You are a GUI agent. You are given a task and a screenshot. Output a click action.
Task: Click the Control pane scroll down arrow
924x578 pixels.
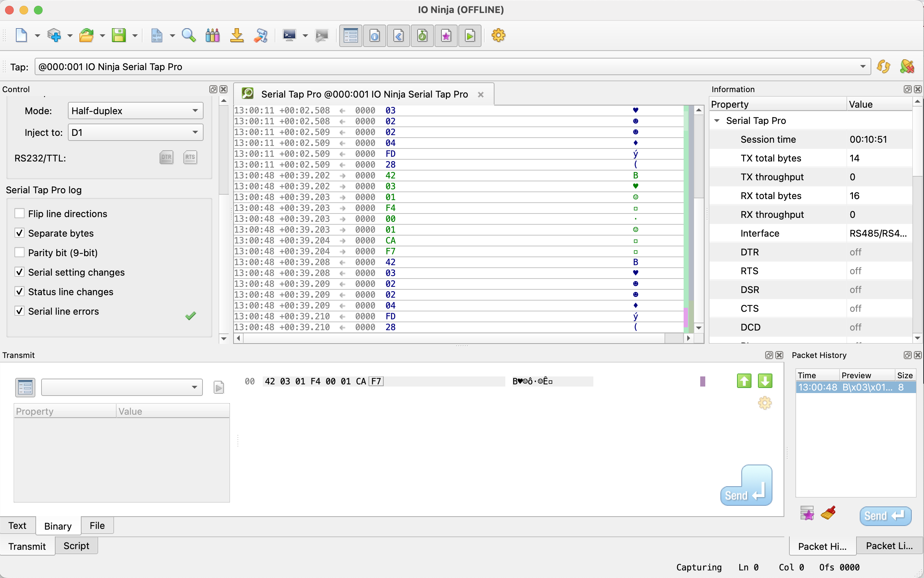click(224, 338)
